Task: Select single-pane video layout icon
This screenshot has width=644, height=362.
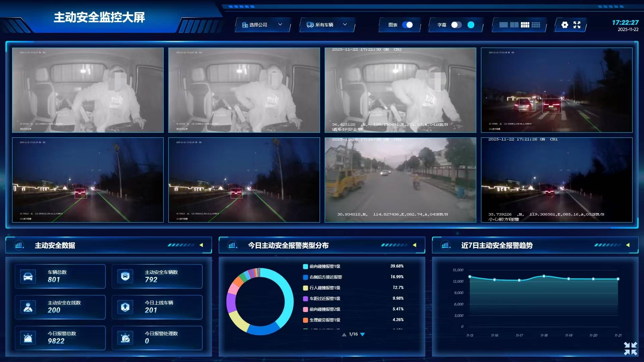Action: 503,25
